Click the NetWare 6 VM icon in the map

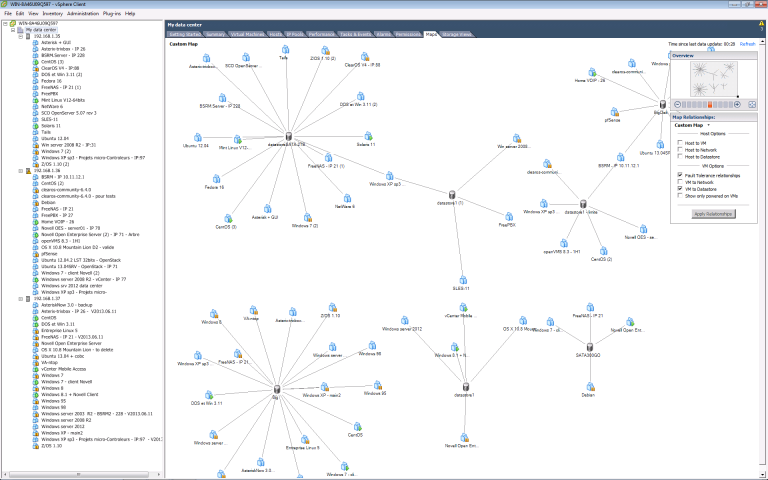tap(347, 198)
